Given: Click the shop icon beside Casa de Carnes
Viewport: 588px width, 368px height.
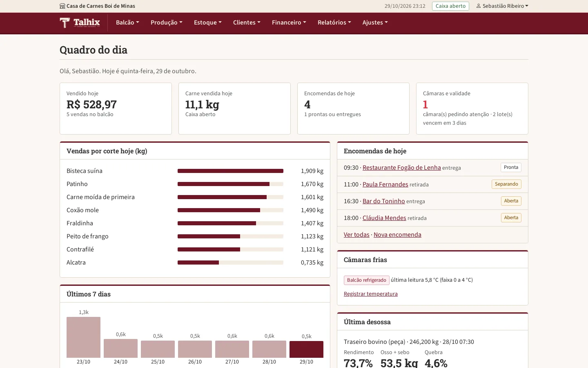Looking at the screenshot, I should pyautogui.click(x=62, y=6).
